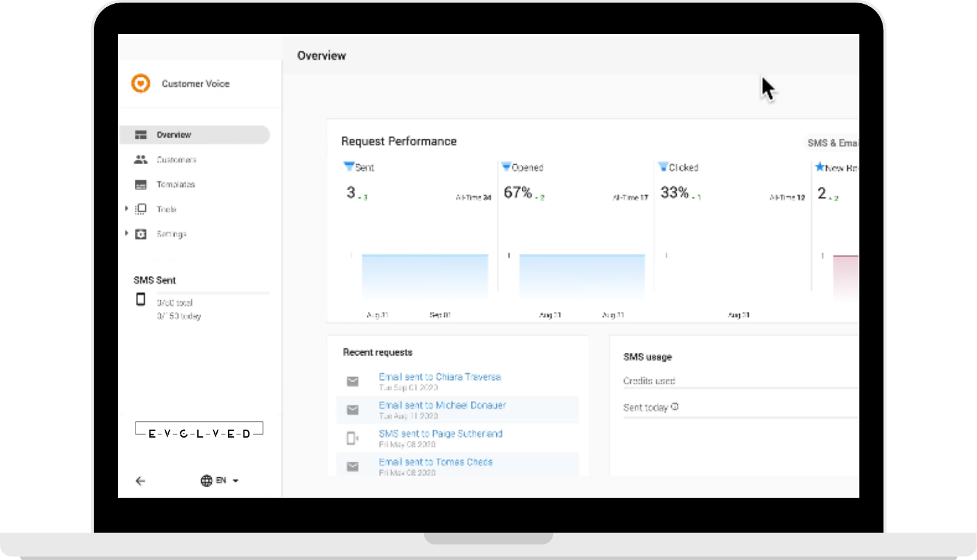The image size is (977, 560).
Task: Expand the Settings sidebar section
Action: [126, 234]
